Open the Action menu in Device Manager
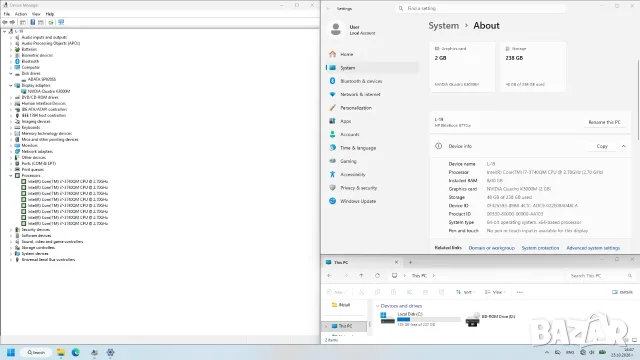Viewport: 640px width, 360px height. click(21, 14)
